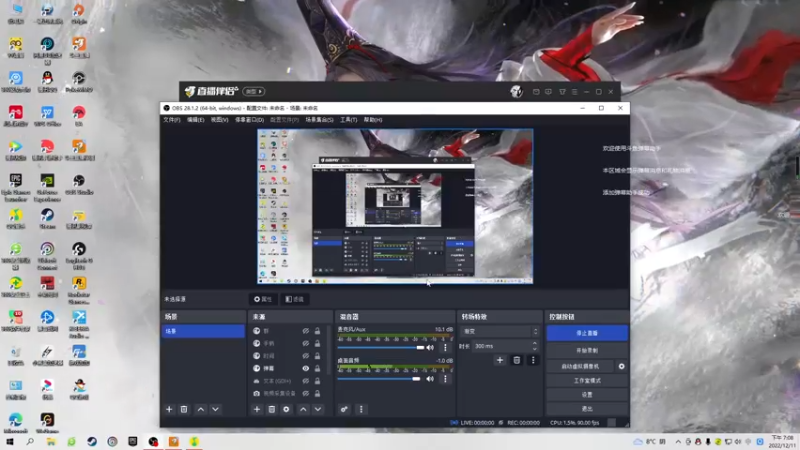Image resolution: width=800 pixels, height=450 pixels.
Task: Add a transition with plus icon
Action: [x=500, y=360]
